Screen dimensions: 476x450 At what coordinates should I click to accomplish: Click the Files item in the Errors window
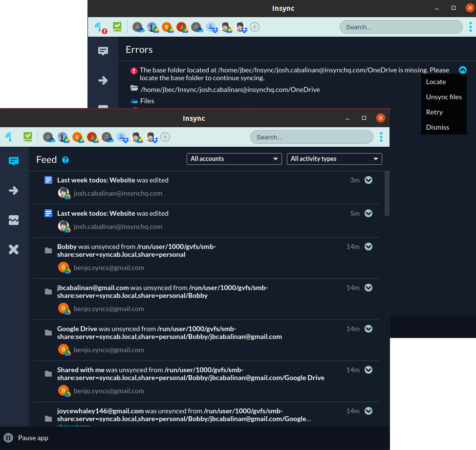(147, 101)
